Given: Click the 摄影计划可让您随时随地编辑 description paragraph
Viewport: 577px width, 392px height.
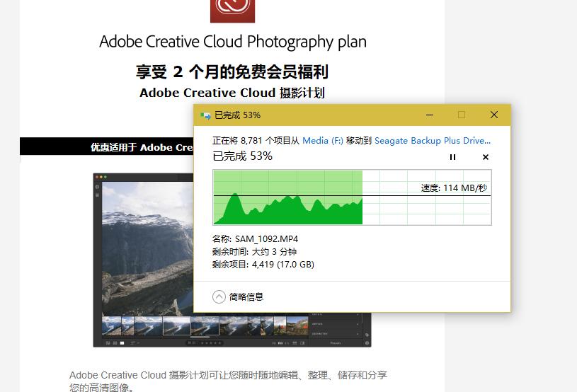Looking at the screenshot, I should tap(228, 381).
